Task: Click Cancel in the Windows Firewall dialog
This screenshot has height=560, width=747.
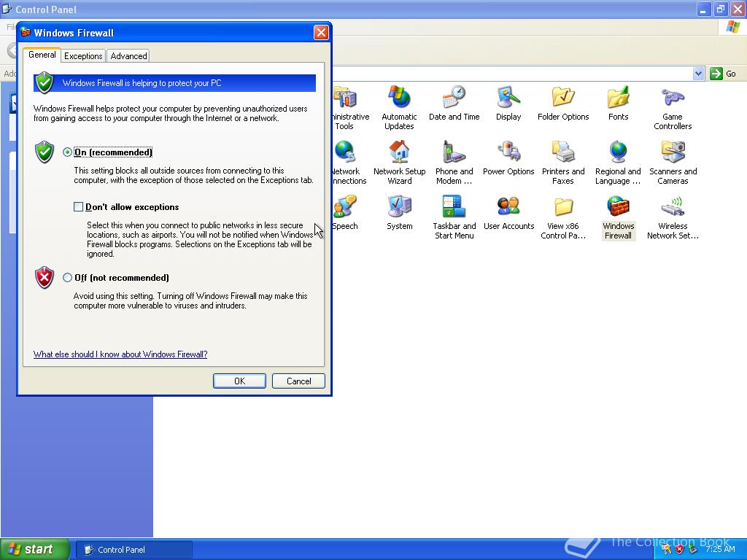Action: [x=298, y=381]
